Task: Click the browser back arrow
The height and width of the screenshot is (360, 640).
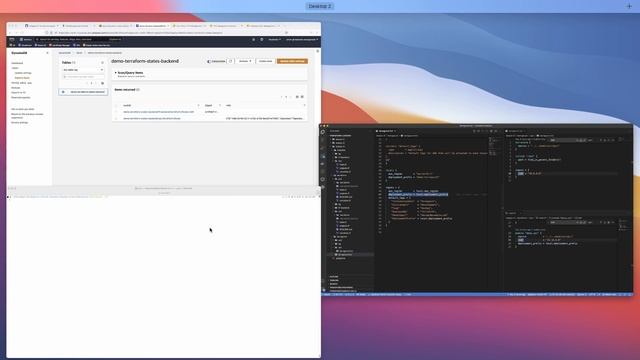Action: tap(11, 33)
